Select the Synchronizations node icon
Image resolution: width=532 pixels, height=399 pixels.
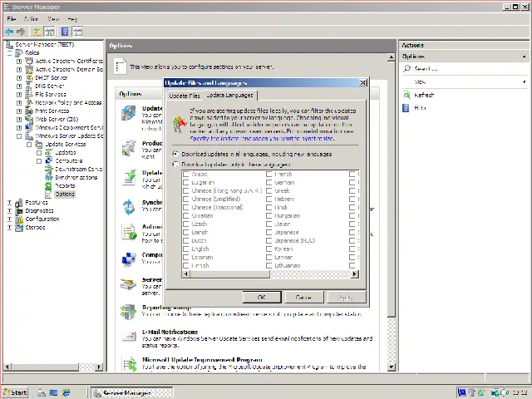click(49, 177)
